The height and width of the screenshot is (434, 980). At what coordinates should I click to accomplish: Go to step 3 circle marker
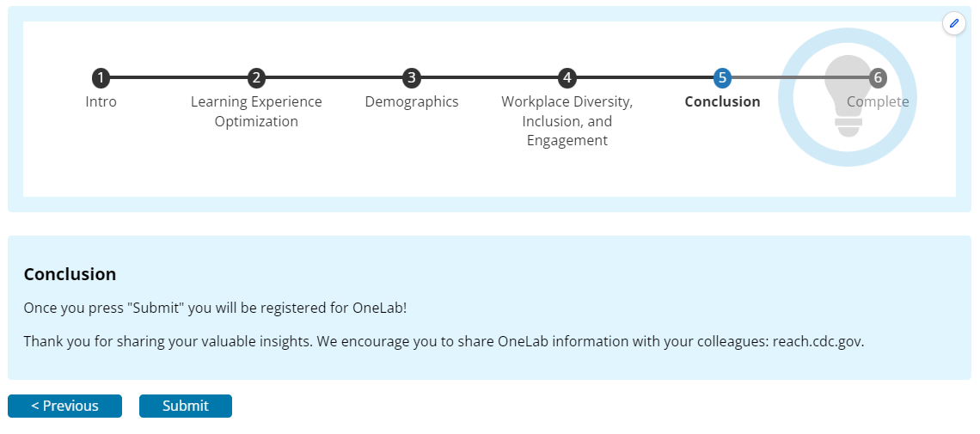pos(412,78)
